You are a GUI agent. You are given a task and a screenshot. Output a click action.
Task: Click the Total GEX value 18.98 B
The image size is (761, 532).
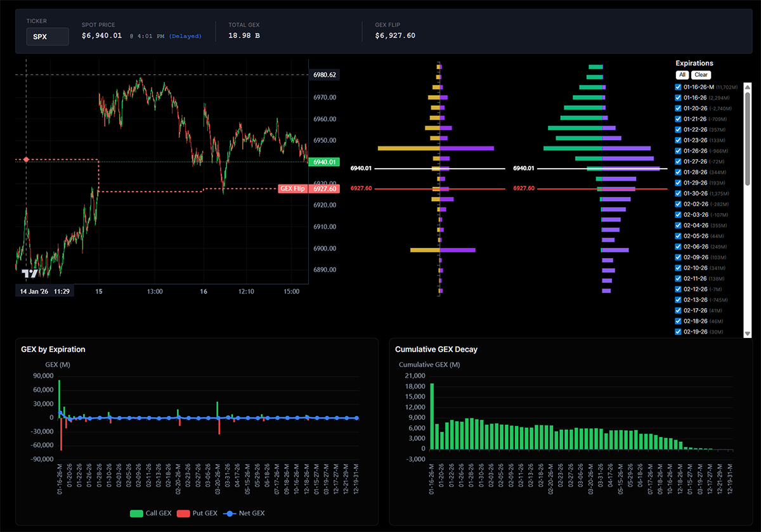tap(244, 36)
